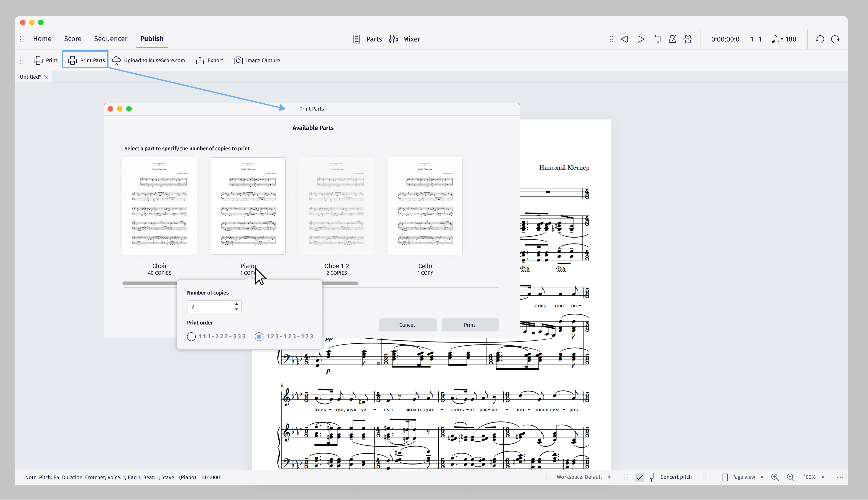Image resolution: width=868 pixels, height=500 pixels.
Task: Click the rewind to start icon
Action: [x=625, y=39]
